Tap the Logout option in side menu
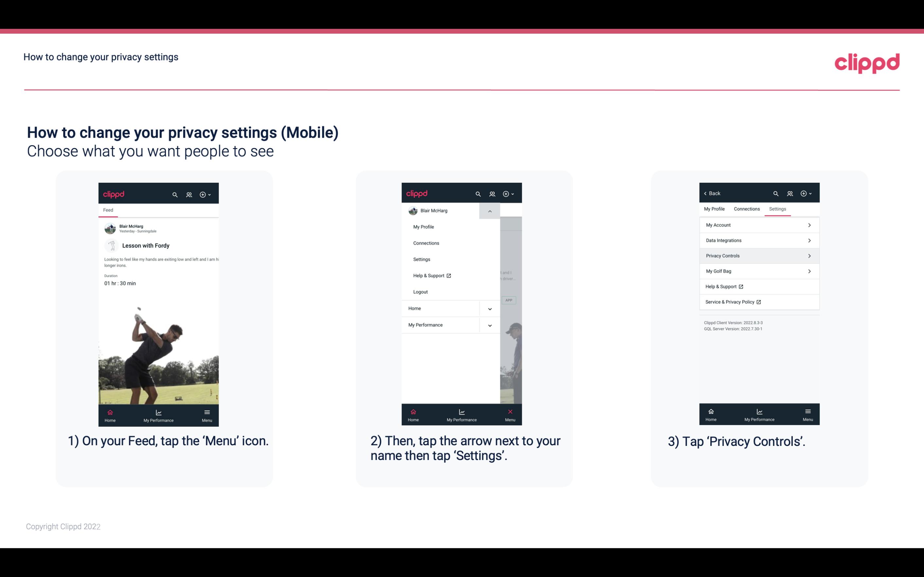This screenshot has width=924, height=577. (420, 291)
